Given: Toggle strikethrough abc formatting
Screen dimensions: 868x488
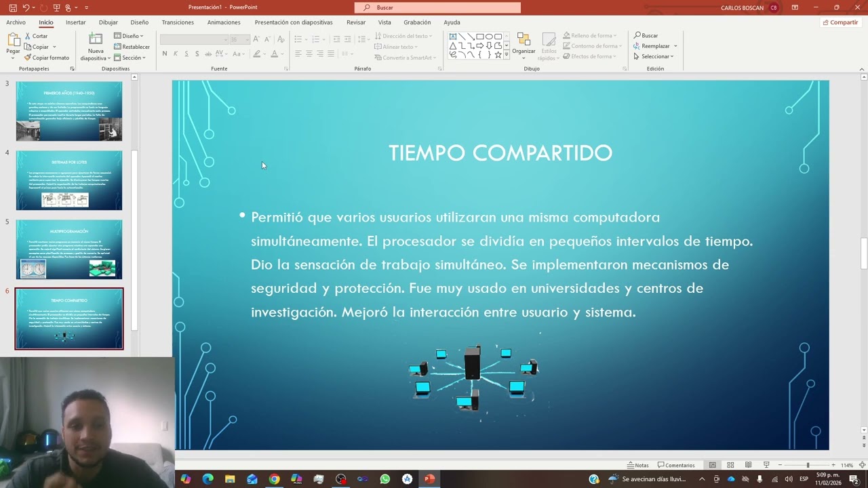Looking at the screenshot, I should (209, 54).
